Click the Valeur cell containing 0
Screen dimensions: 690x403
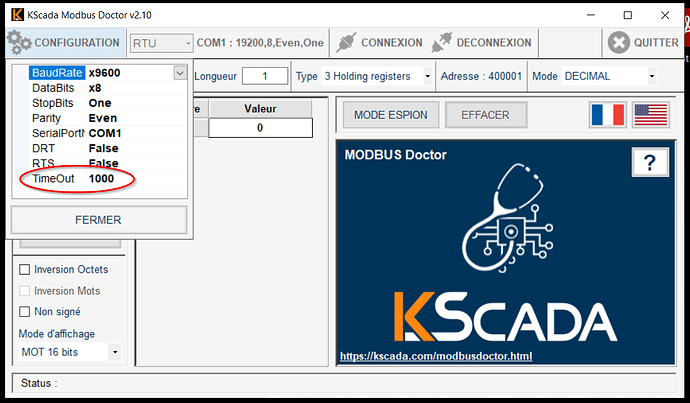point(261,128)
